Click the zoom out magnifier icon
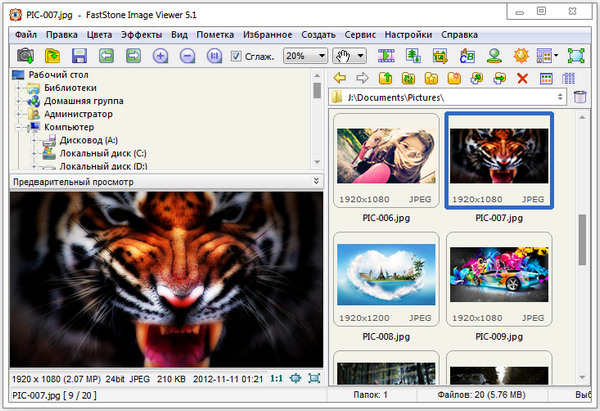Image resolution: width=600 pixels, height=411 pixels. [186, 56]
